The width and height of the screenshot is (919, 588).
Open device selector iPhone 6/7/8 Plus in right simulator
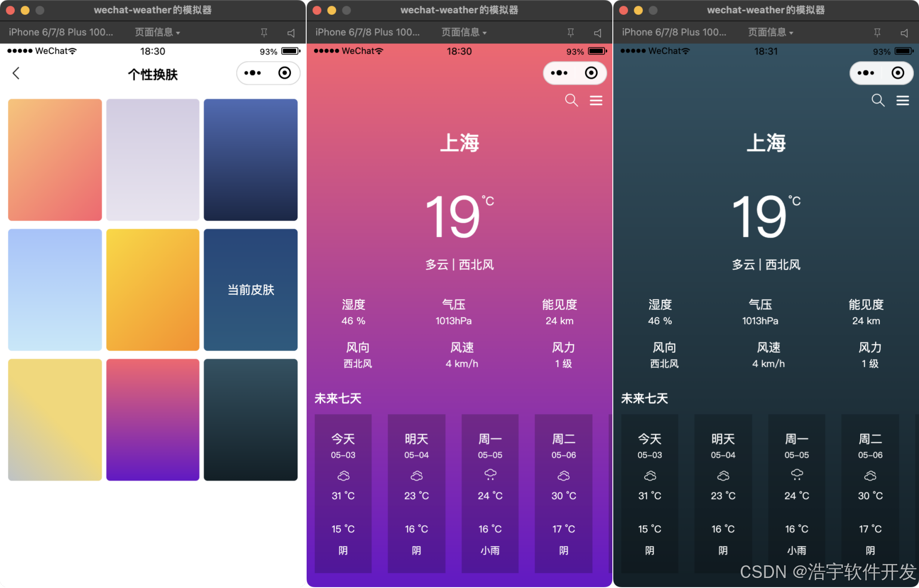tap(674, 32)
